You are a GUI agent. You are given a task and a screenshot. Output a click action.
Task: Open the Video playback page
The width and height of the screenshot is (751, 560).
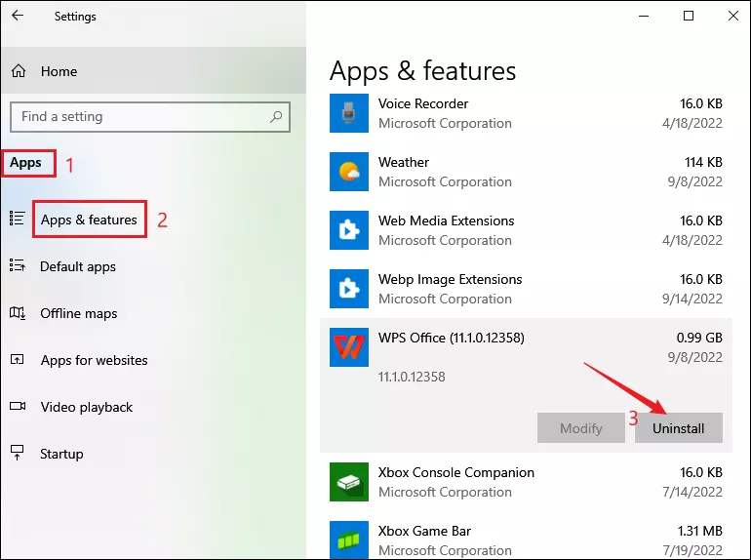(x=86, y=407)
